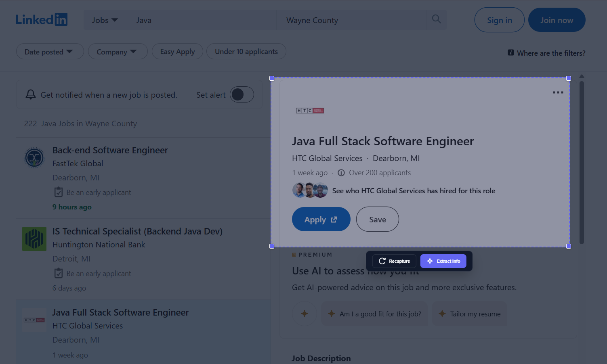Viewport: 607px width, 364px height.
Task: Click the applicants info circle icon
Action: point(341,173)
